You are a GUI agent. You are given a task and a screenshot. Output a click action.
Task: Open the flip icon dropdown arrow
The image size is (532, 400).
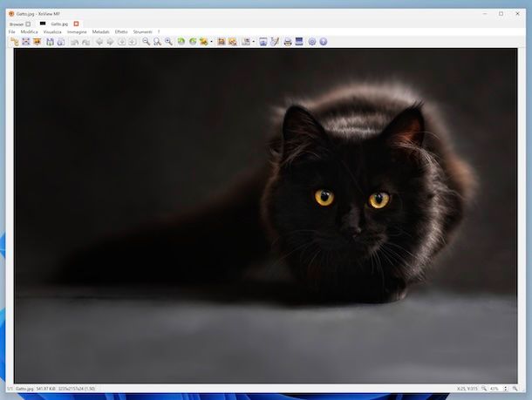coord(211,42)
